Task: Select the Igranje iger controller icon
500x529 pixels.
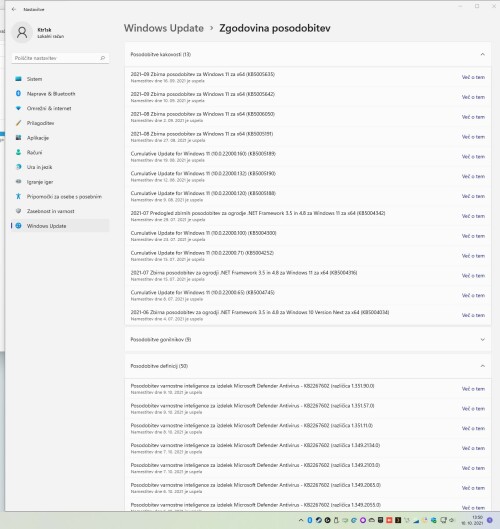Action: pyautogui.click(x=19, y=182)
